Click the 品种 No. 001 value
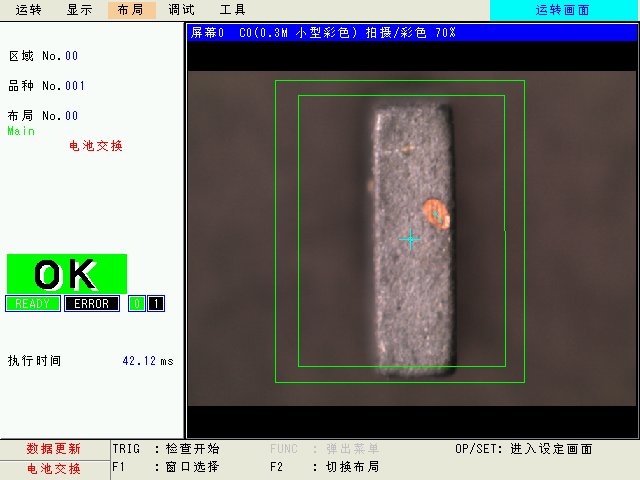The height and width of the screenshot is (480, 640). click(x=75, y=86)
